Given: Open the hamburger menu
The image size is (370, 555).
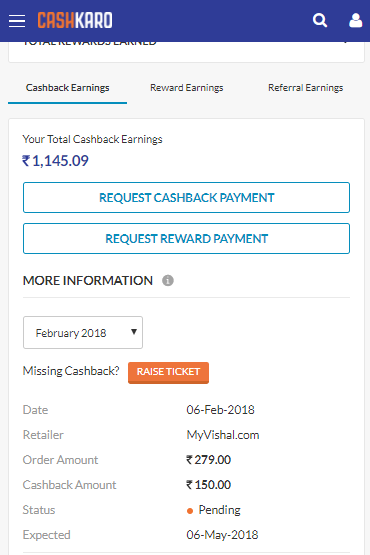Looking at the screenshot, I should pos(17,21).
